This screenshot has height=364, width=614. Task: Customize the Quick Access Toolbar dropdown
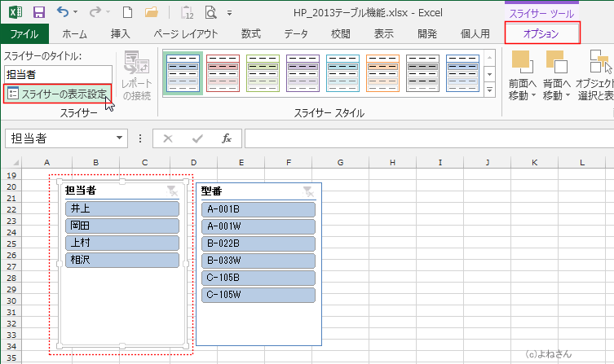pos(229,13)
